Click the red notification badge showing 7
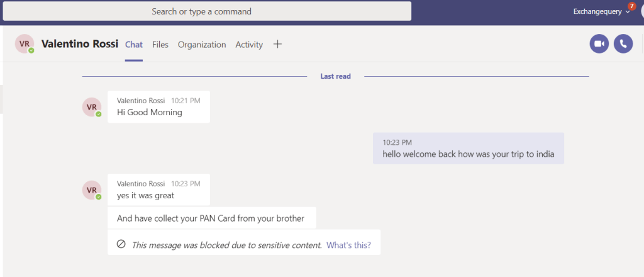 point(632,6)
